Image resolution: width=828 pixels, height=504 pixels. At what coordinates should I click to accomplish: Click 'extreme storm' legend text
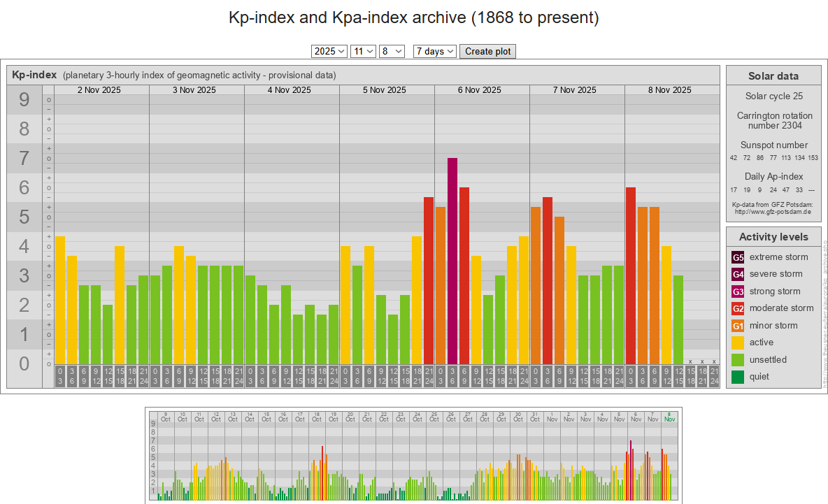coord(778,257)
